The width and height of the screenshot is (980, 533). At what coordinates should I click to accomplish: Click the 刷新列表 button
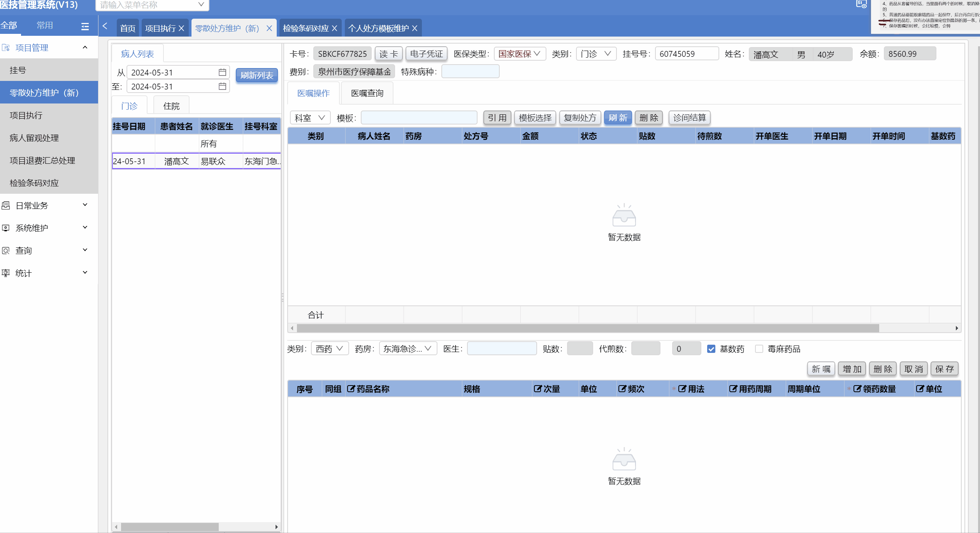256,75
